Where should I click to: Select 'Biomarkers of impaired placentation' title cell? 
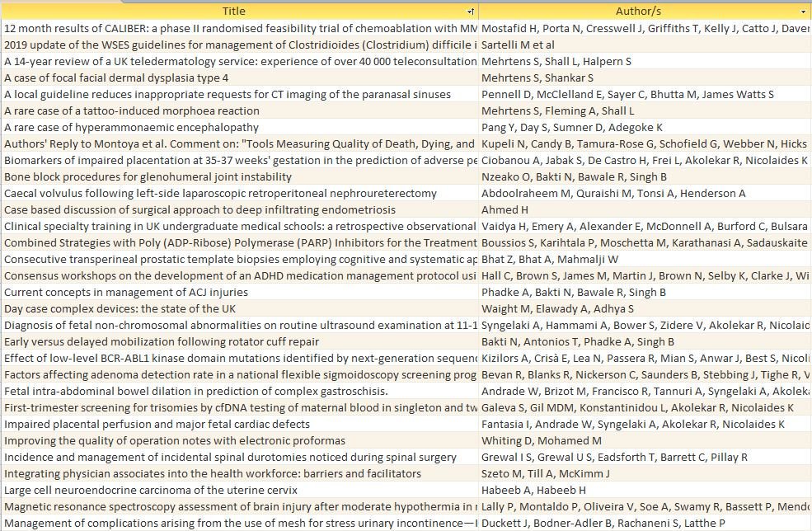(240, 161)
